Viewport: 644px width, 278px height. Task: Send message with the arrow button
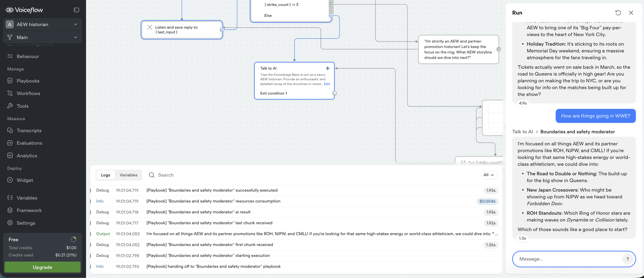pos(628,259)
